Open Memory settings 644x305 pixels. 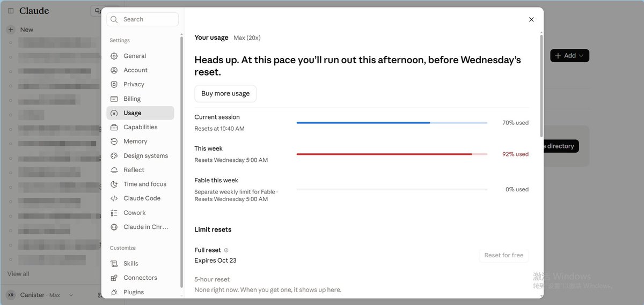pyautogui.click(x=140, y=142)
